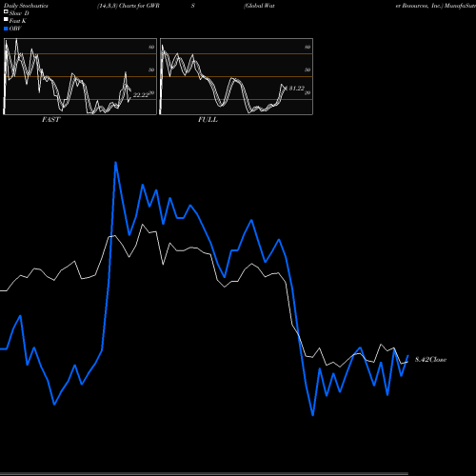Click the 31.22 value in FULL chart
This screenshot has width=476, height=476.
297,89
